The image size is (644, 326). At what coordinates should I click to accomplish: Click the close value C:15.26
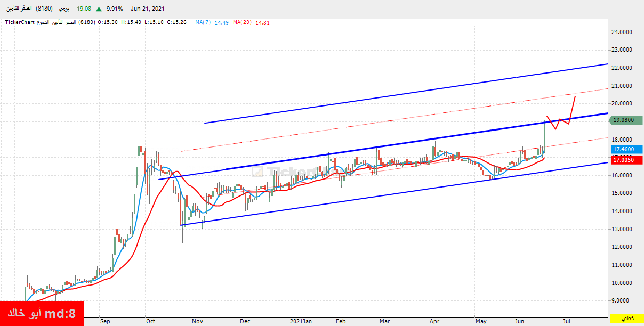coord(176,22)
